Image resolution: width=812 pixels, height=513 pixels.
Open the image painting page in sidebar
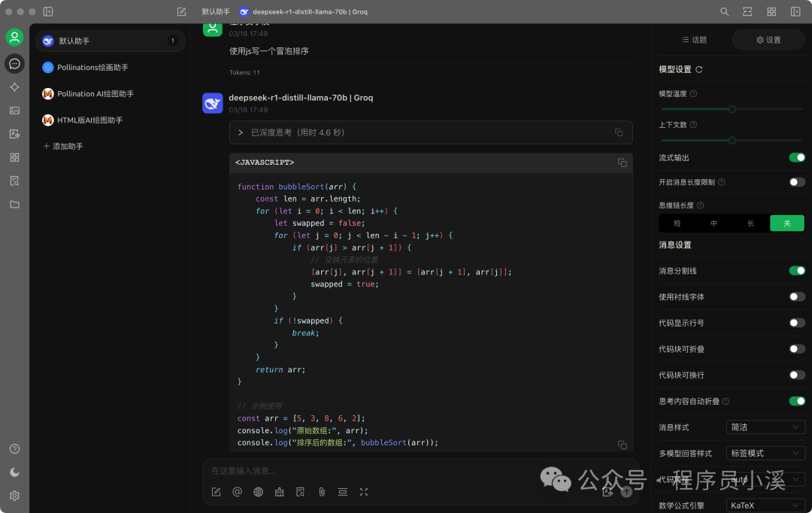tap(14, 111)
